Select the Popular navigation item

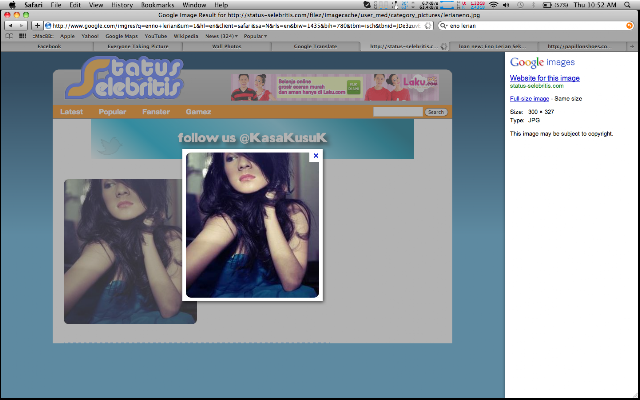tap(112, 111)
